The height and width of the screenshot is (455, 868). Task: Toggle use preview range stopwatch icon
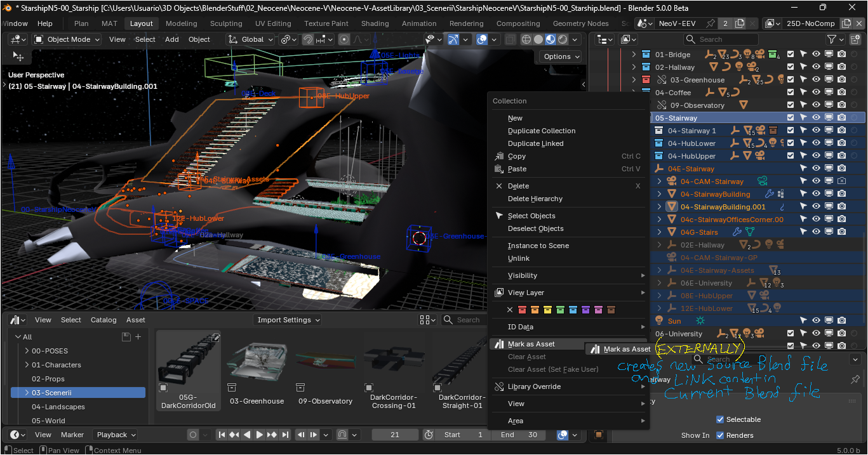point(429,435)
